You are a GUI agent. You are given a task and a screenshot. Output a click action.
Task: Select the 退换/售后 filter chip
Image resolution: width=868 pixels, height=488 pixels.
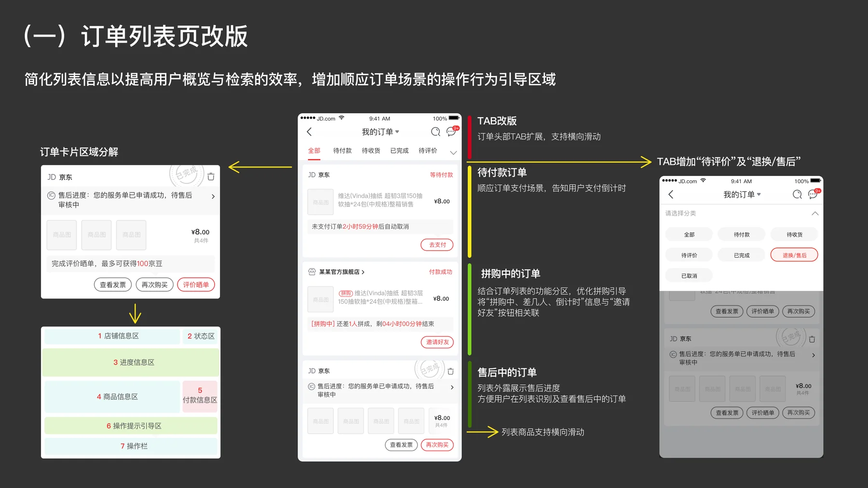(794, 255)
